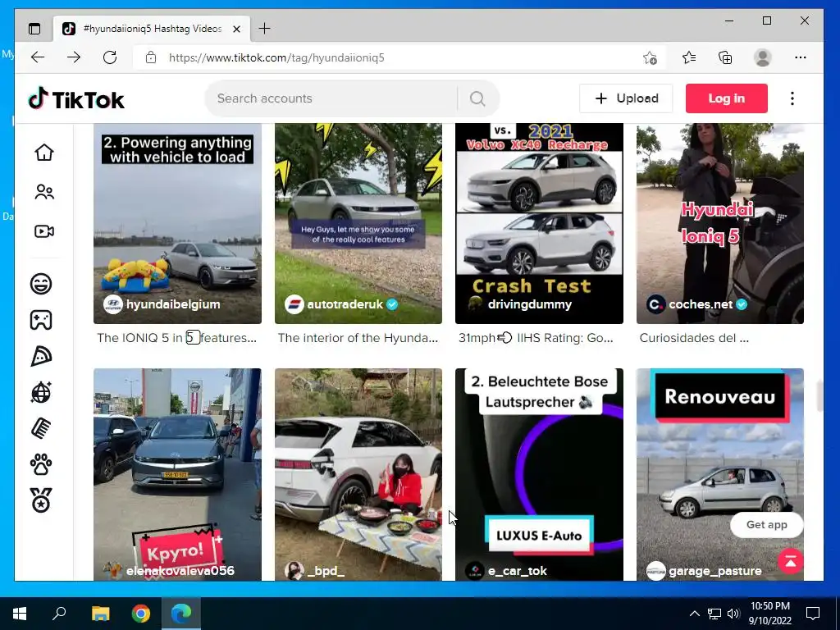This screenshot has width=840, height=630.
Task: Click inside the Search accounts field
Action: (x=332, y=98)
